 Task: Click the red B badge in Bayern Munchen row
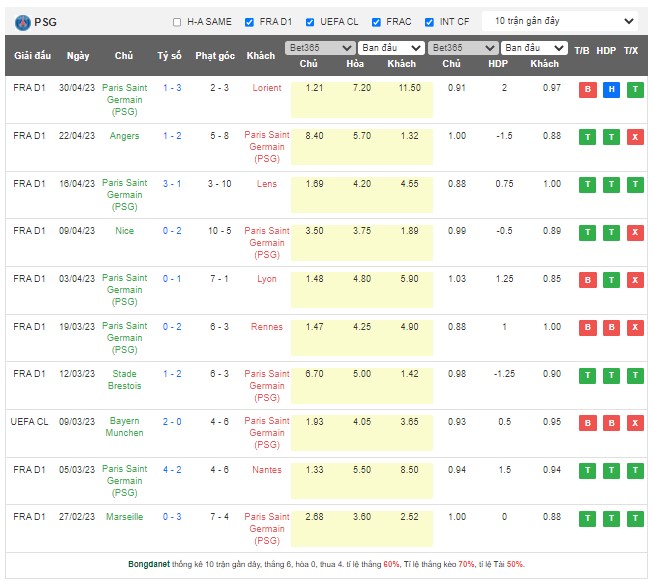[585, 423]
